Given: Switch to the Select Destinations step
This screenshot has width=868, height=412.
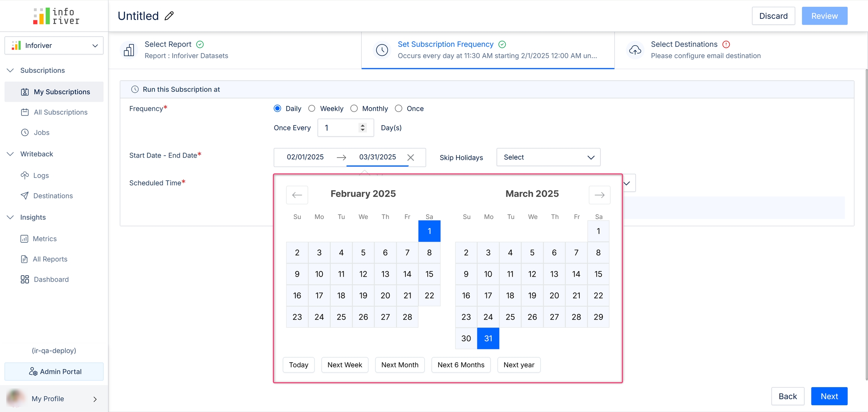Looking at the screenshot, I should [x=684, y=44].
